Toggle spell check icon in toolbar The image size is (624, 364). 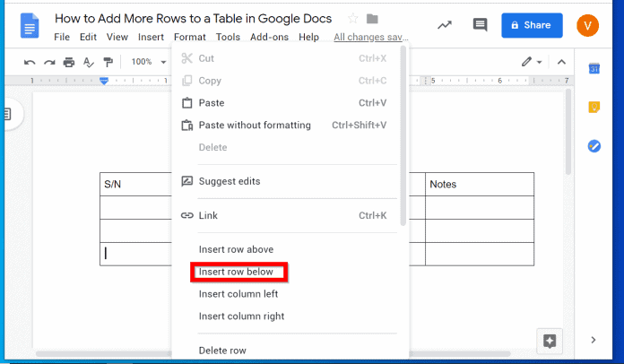click(x=89, y=62)
